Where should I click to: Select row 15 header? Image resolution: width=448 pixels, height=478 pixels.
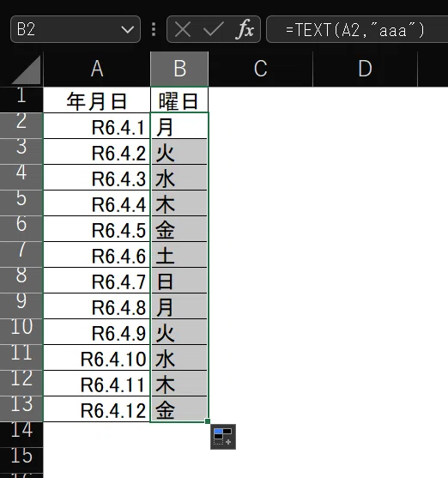pyautogui.click(x=21, y=460)
